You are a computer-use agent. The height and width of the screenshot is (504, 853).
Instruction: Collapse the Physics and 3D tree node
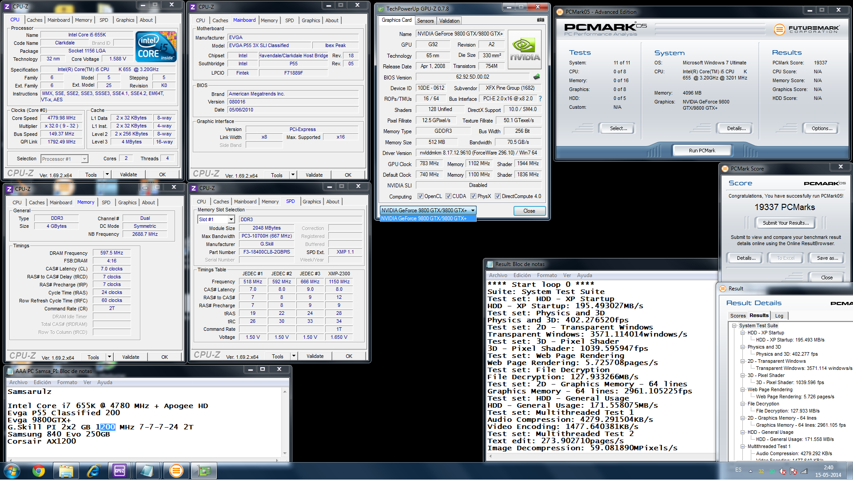pyautogui.click(x=743, y=347)
